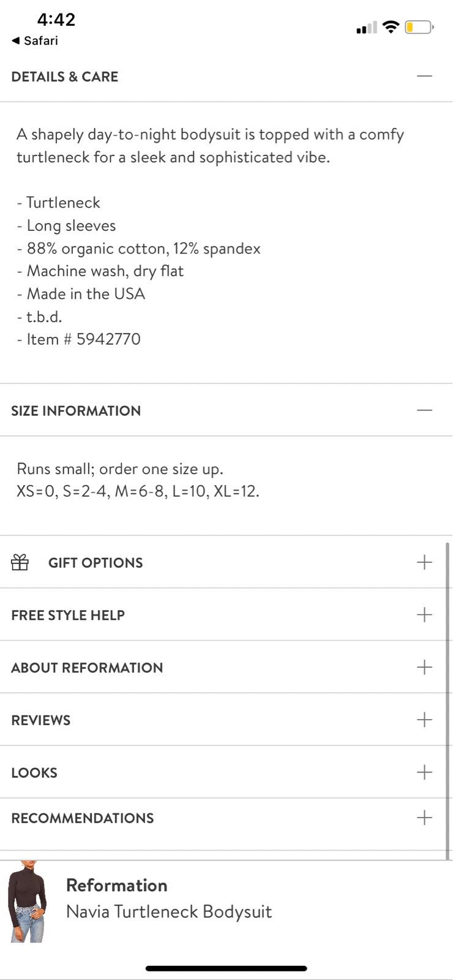Tap the bodysuit product thumbnail
453x980 pixels.
tap(27, 902)
